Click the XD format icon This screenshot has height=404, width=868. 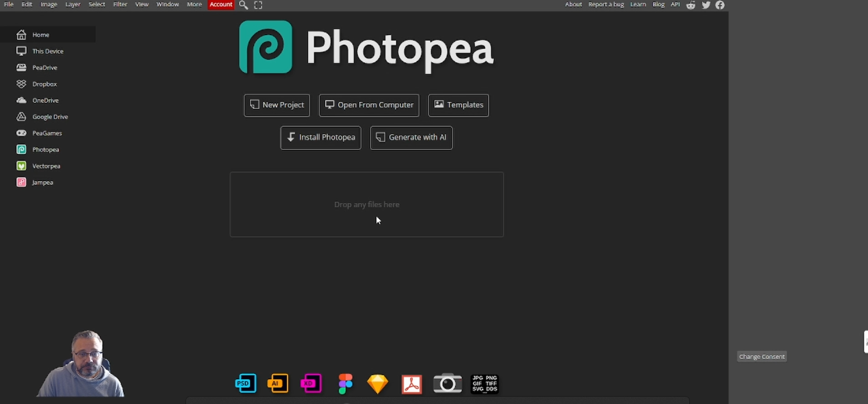pos(311,384)
